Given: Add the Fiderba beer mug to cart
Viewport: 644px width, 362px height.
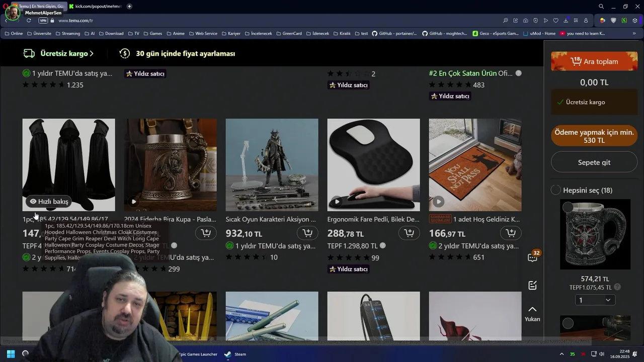Looking at the screenshot, I should tap(206, 233).
